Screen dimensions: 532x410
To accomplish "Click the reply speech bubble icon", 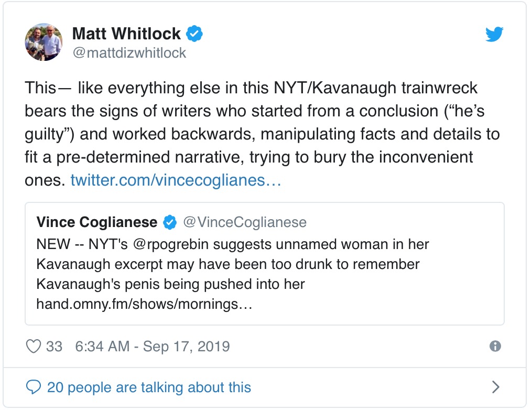I will click(34, 387).
